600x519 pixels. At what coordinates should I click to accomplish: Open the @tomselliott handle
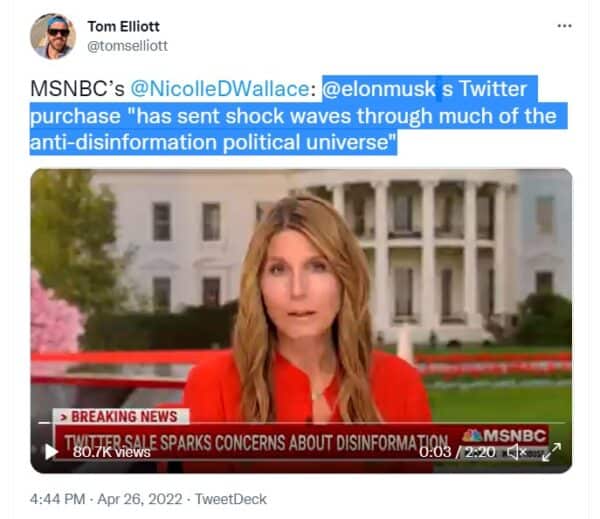127,46
